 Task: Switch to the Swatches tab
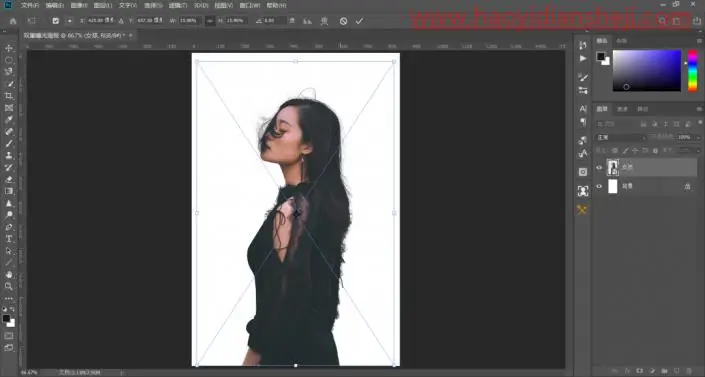pos(621,41)
